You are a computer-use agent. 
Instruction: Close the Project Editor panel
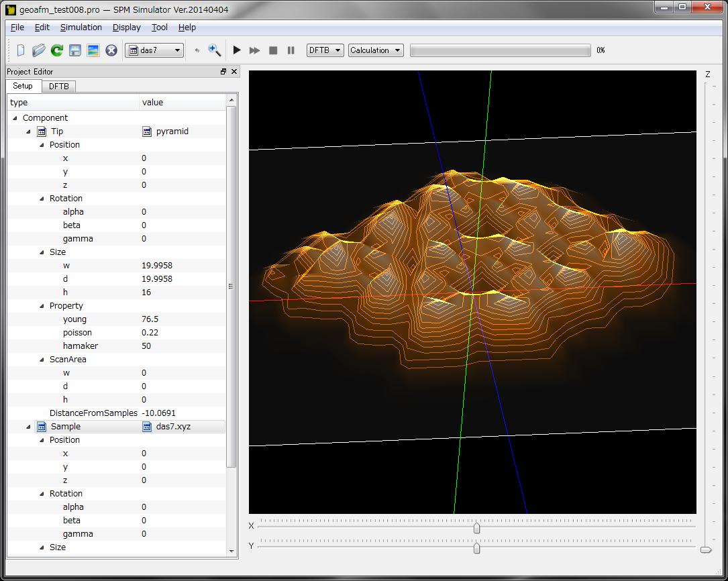[x=234, y=72]
